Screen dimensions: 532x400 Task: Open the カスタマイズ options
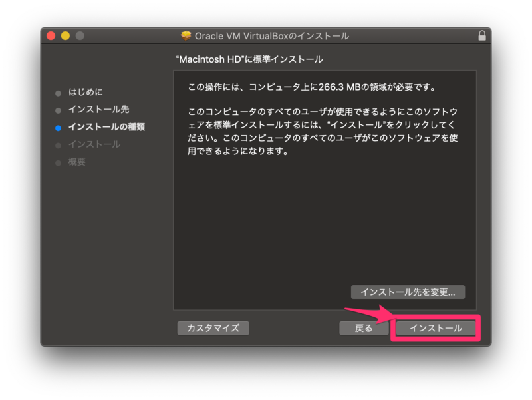(213, 328)
